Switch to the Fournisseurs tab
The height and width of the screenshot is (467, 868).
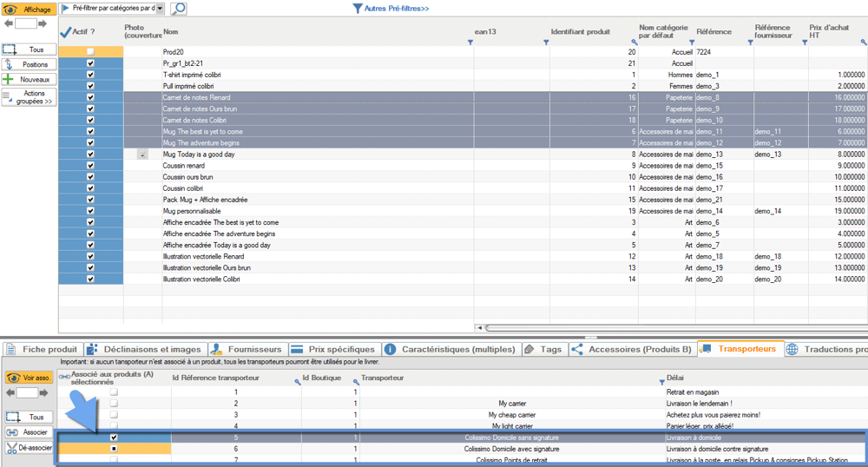tap(247, 349)
